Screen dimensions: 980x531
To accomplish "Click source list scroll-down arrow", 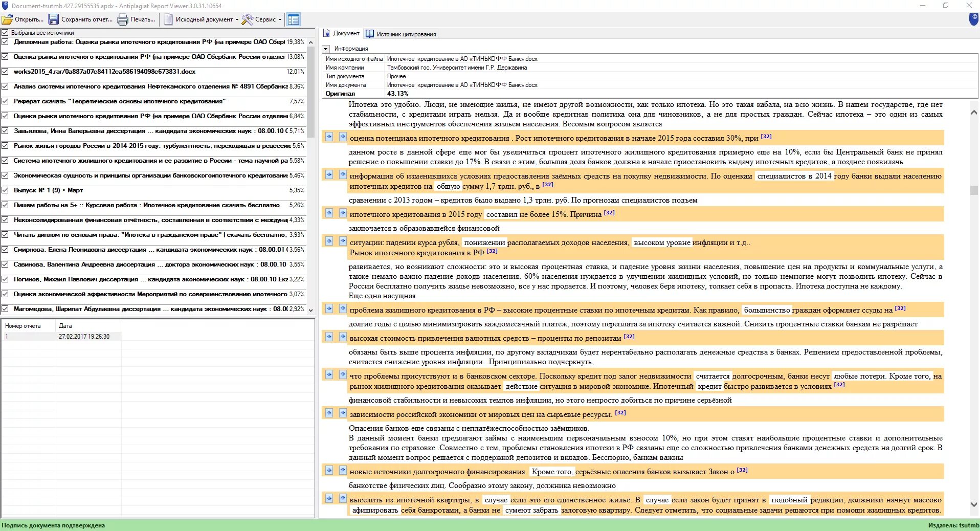I will pyautogui.click(x=310, y=310).
